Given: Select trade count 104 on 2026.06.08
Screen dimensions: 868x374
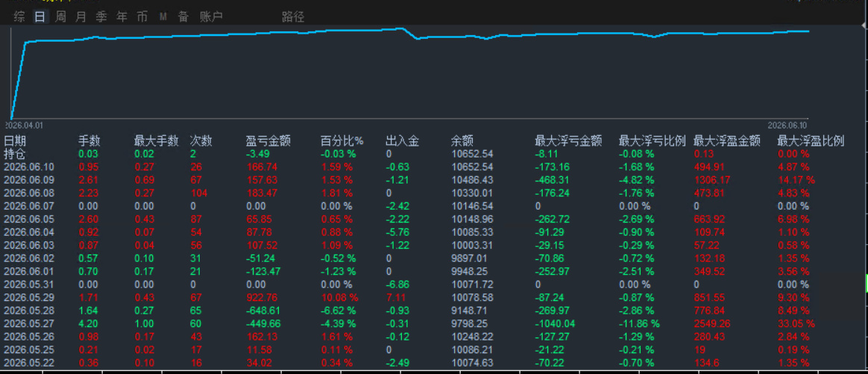Looking at the screenshot, I should pyautogui.click(x=199, y=193).
